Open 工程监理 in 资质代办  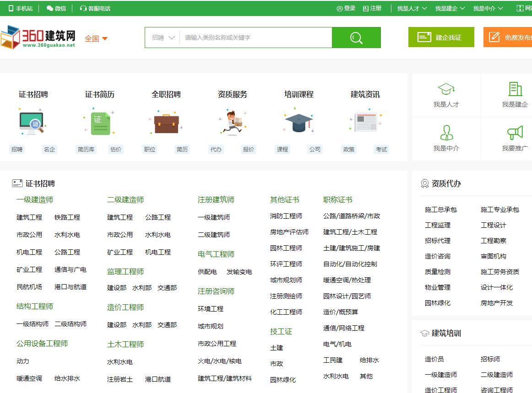pos(438,225)
